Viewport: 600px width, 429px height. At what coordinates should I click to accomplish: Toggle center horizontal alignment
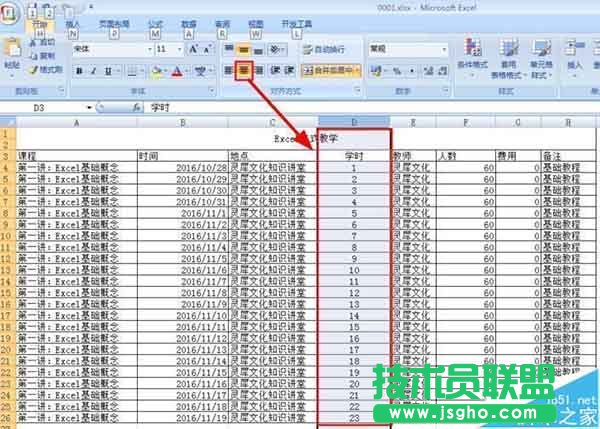tap(244, 70)
